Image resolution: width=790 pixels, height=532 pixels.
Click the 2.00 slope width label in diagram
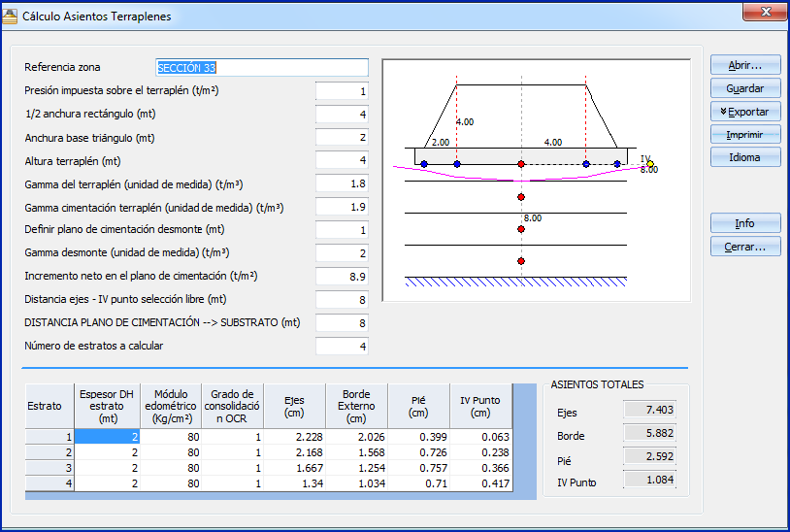441,143
